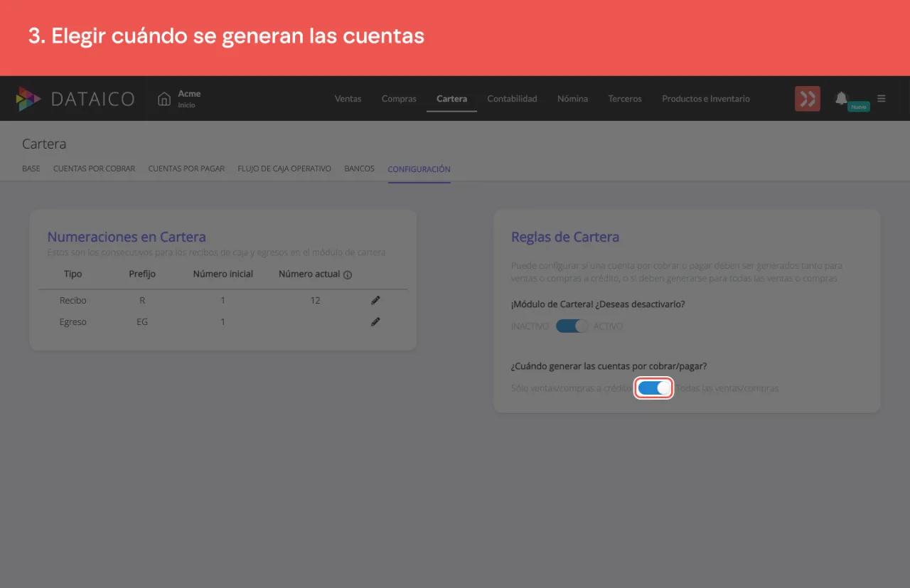Toggle when to generate cuentas por cobrar/pagar

point(654,388)
